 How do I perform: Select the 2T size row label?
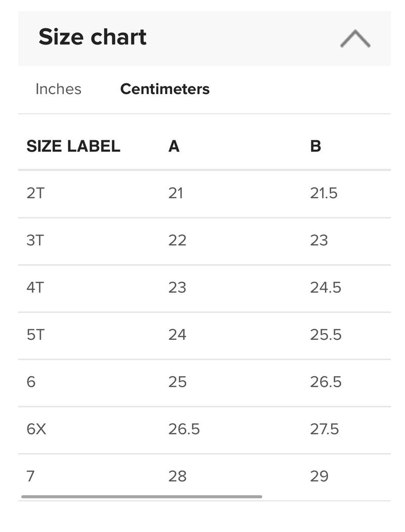coord(35,193)
